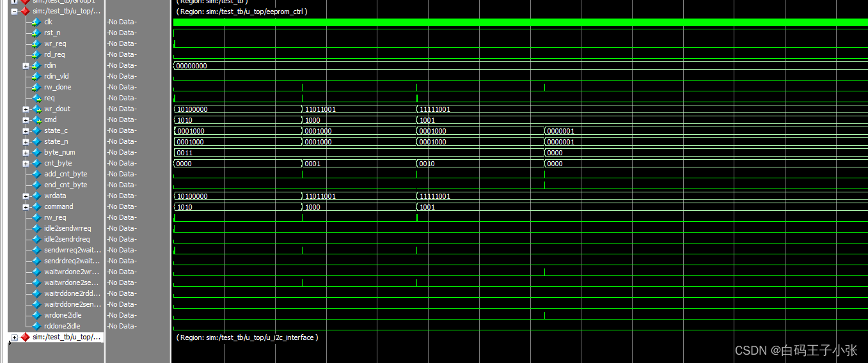868x363 pixels.
Task: Click command waveform value 1001
Action: [x=427, y=207]
